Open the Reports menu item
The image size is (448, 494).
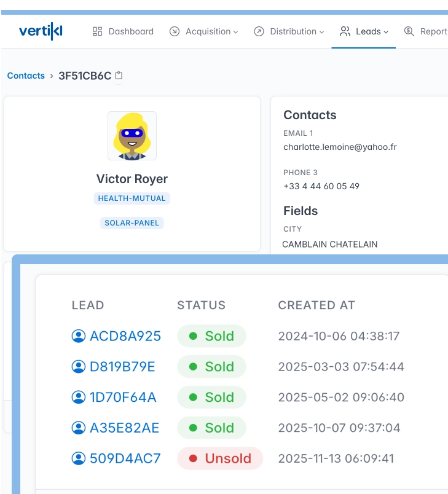point(433,31)
